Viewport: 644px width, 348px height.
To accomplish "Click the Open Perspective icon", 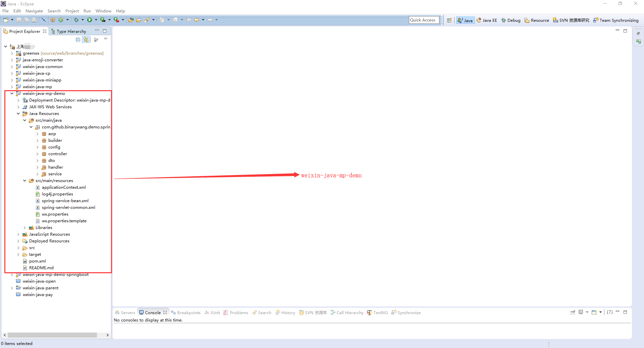I will pos(449,20).
